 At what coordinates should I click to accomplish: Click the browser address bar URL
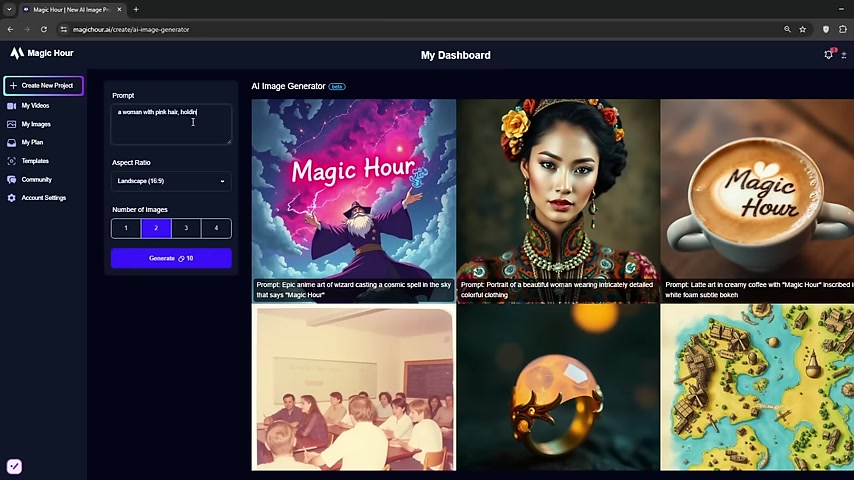tap(131, 29)
